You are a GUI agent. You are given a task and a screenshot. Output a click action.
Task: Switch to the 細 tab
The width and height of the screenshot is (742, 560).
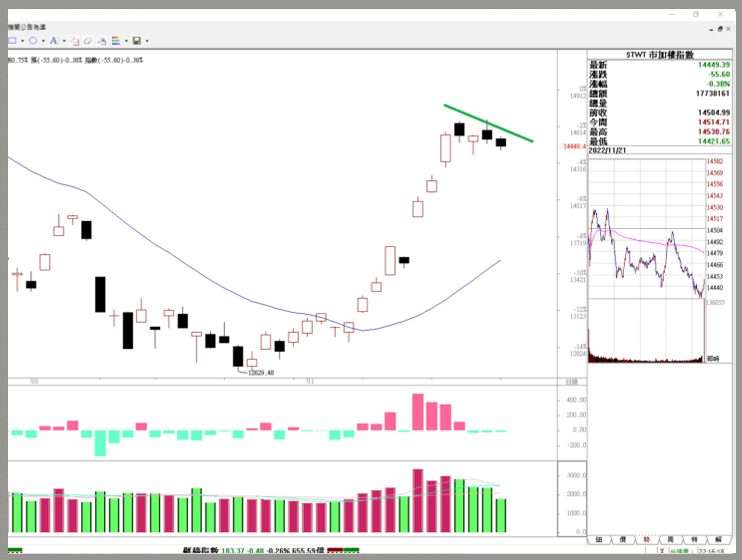tap(599, 540)
